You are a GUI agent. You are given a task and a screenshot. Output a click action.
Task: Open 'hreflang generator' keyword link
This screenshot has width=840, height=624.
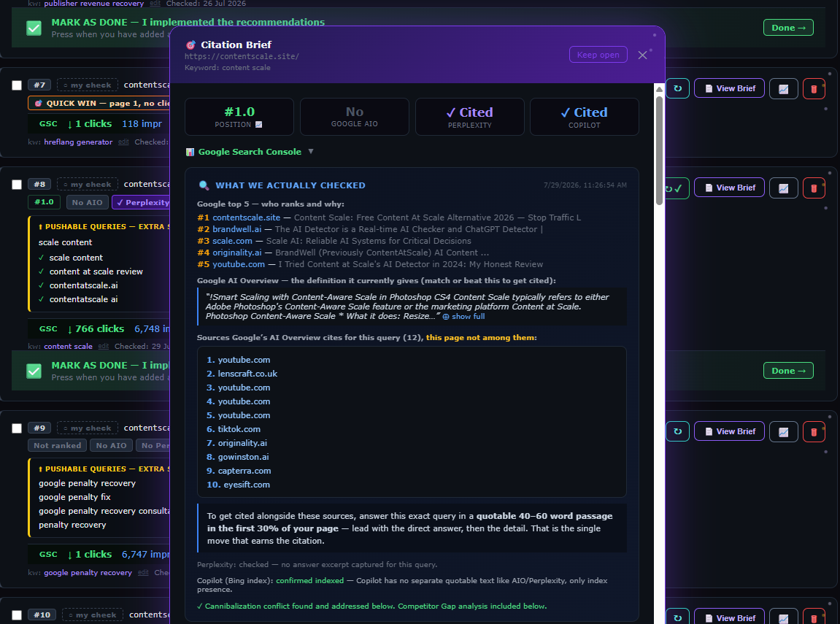click(78, 142)
